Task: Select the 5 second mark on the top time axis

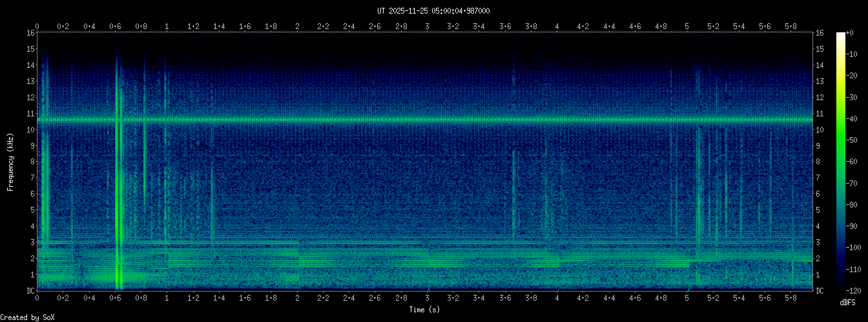Action: (x=687, y=26)
